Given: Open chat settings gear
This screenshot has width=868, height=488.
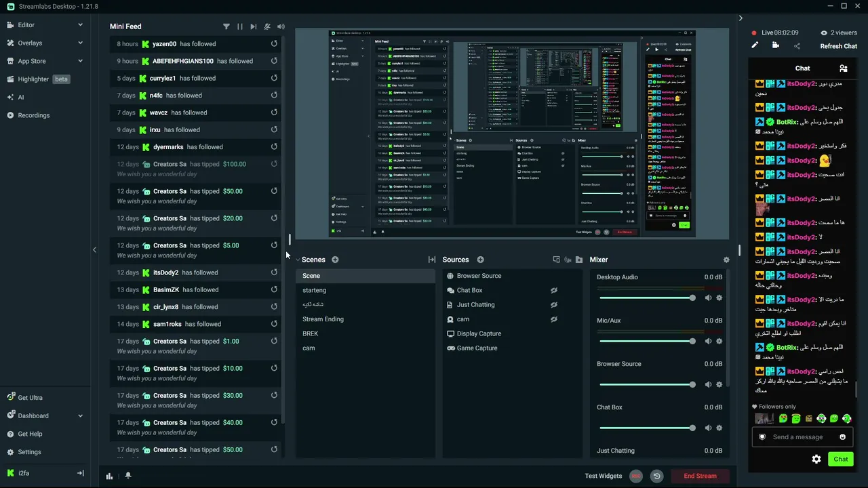Looking at the screenshot, I should (816, 459).
